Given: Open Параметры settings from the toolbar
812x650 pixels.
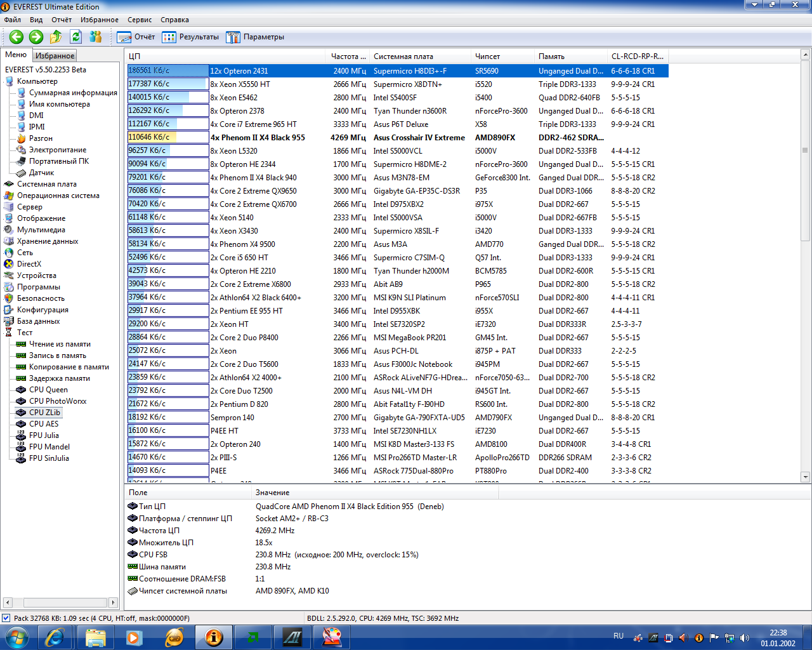Looking at the screenshot, I should (x=256, y=37).
